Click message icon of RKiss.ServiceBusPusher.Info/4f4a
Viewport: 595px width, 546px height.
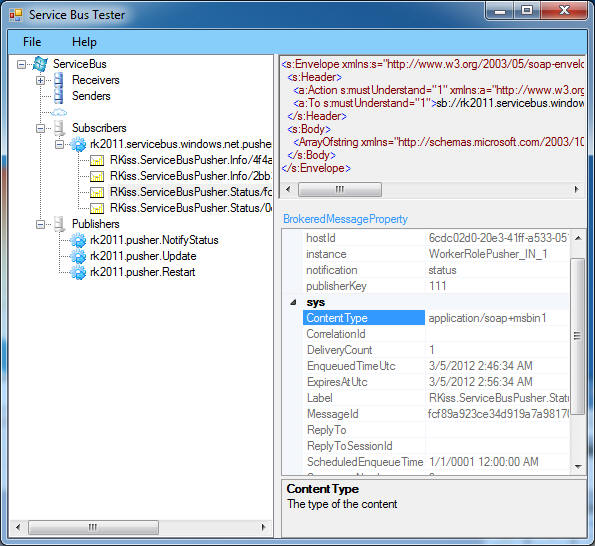pyautogui.click(x=97, y=160)
